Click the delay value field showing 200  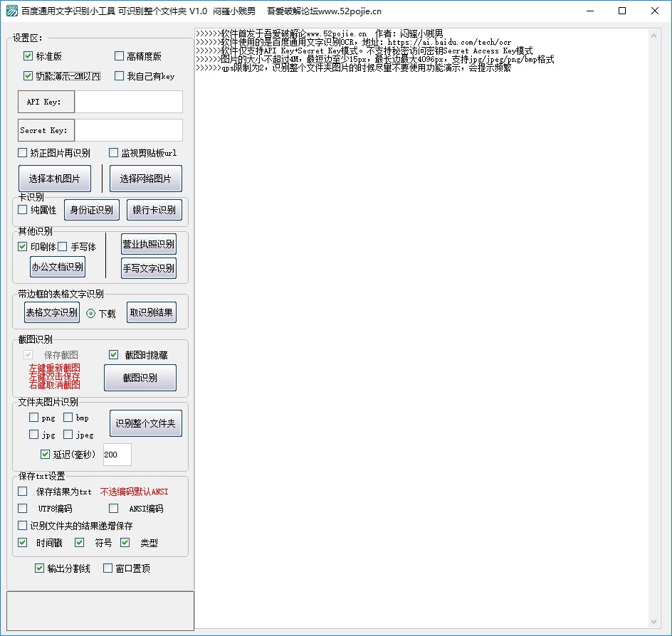point(117,455)
